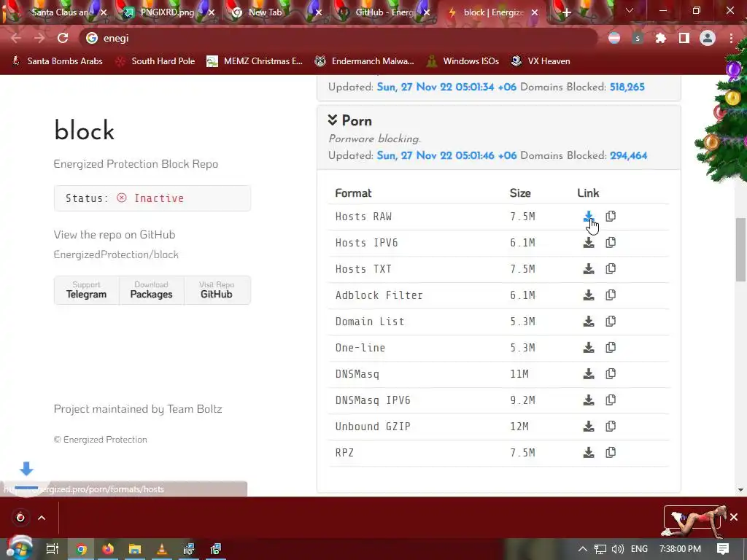Open File Explorer from taskbar
Viewport: 747px width, 560px height.
coord(135,549)
